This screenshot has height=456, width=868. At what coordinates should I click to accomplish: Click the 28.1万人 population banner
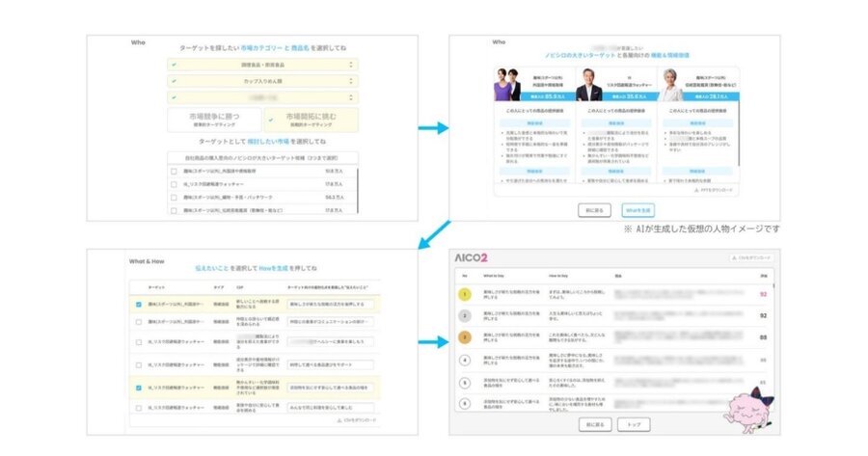[711, 96]
